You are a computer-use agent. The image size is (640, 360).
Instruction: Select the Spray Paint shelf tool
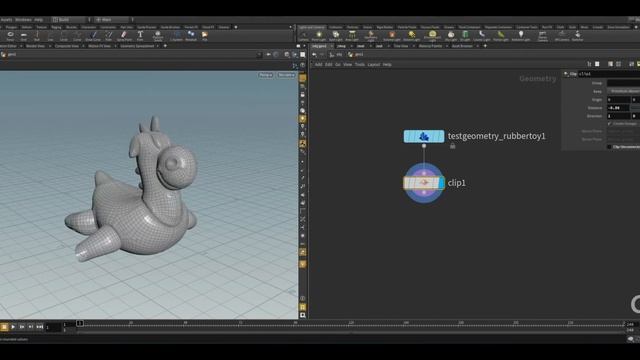coord(124,36)
